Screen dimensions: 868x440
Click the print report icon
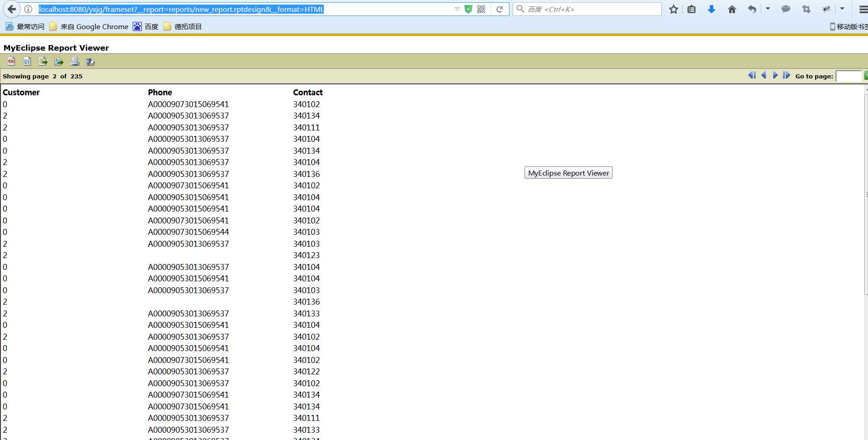coord(75,61)
